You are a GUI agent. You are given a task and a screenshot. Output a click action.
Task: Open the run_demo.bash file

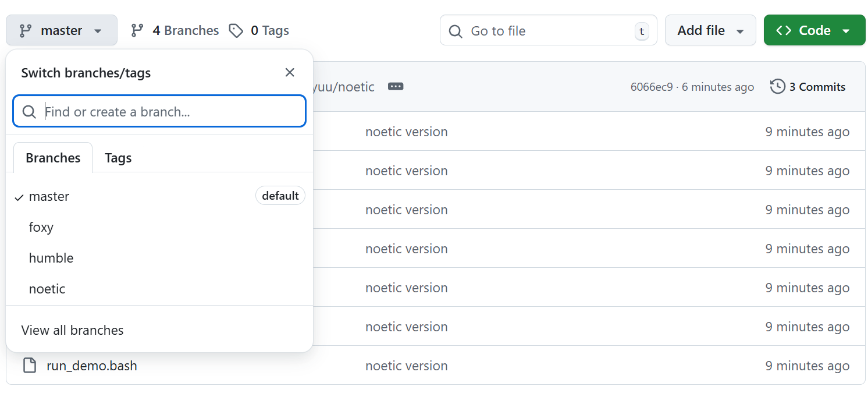[92, 366]
